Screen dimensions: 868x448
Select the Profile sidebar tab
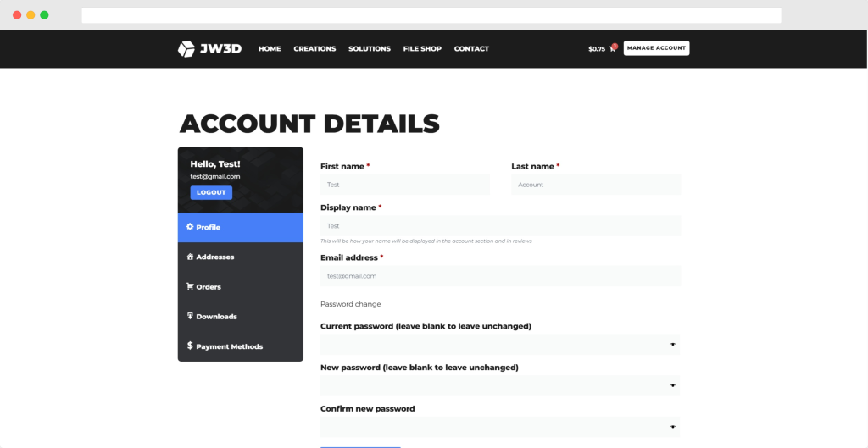[240, 227]
